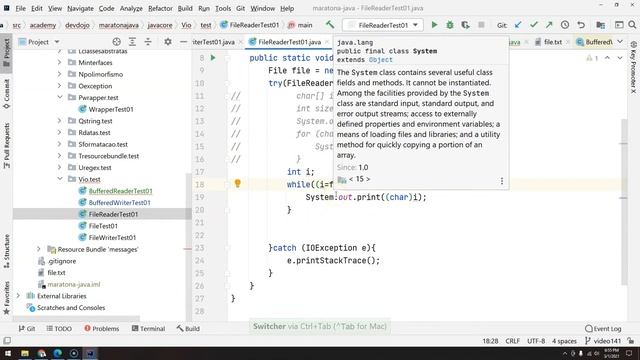Run with coverage icon in toolbar

click(465, 25)
